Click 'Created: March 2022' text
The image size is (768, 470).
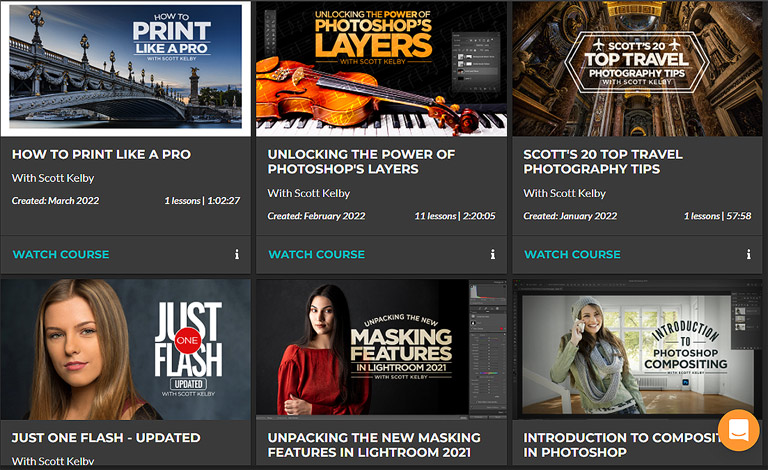[55, 201]
